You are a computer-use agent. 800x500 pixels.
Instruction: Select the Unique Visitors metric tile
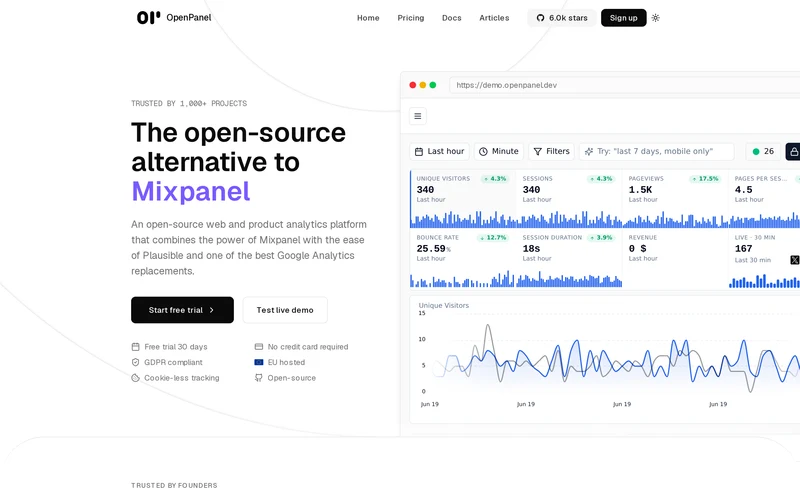463,199
